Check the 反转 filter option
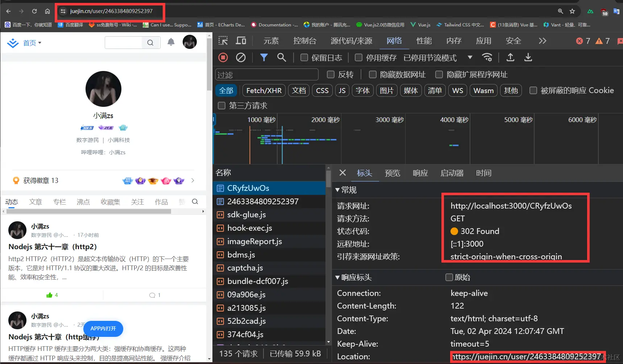Viewport: 623px width, 364px height. point(331,75)
